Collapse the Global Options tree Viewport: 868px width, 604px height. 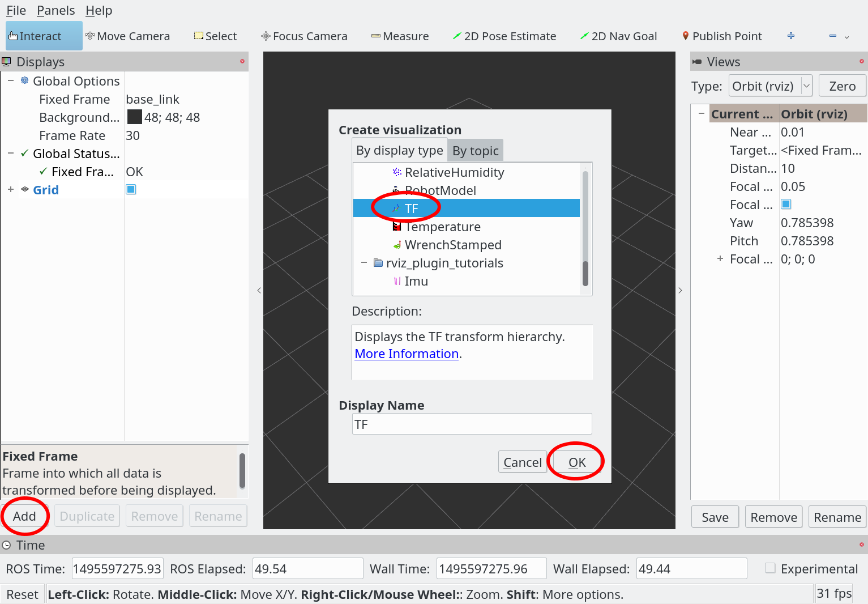coord(11,80)
